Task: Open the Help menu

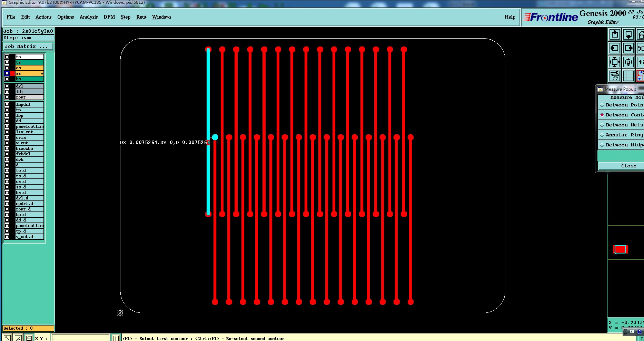Action: [510, 17]
